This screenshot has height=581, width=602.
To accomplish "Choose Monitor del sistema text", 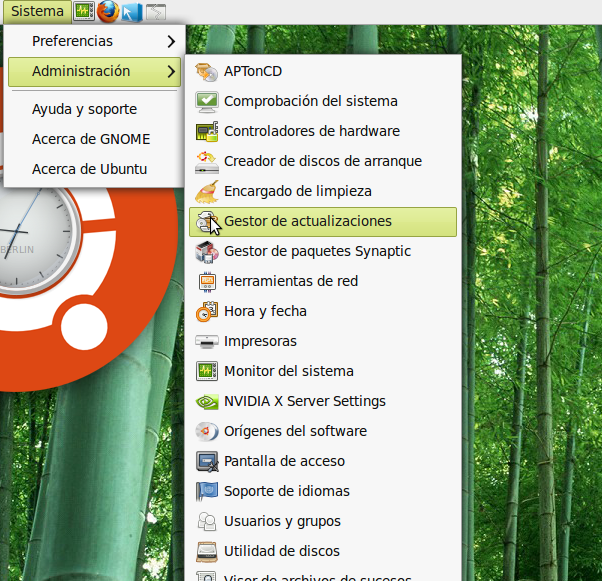I will pos(289,371).
